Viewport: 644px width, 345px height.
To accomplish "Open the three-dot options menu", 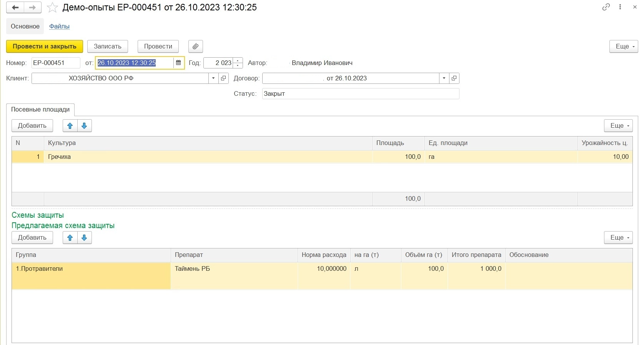I will tap(620, 7).
